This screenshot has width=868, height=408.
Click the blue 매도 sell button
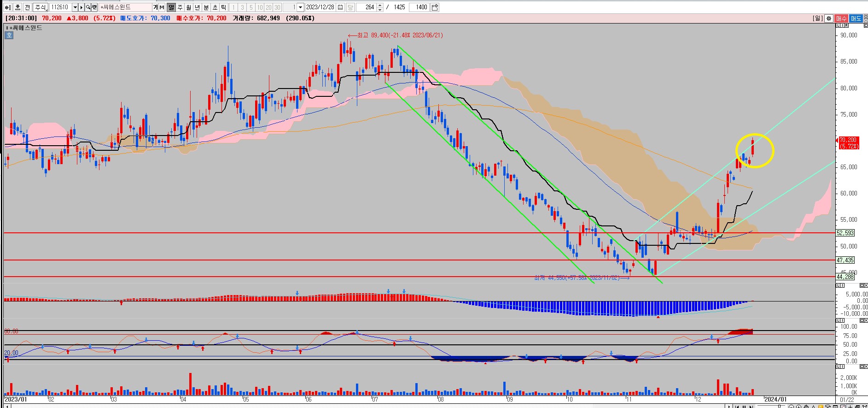click(x=856, y=18)
